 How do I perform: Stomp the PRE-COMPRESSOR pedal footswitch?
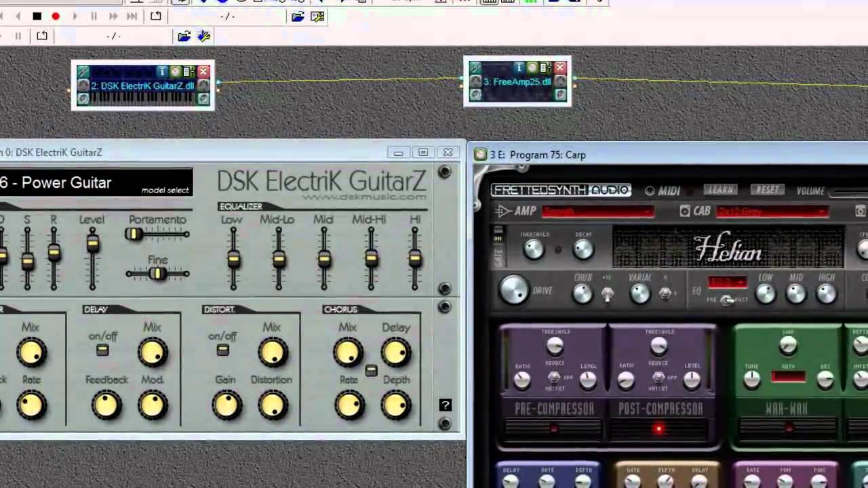click(x=553, y=428)
